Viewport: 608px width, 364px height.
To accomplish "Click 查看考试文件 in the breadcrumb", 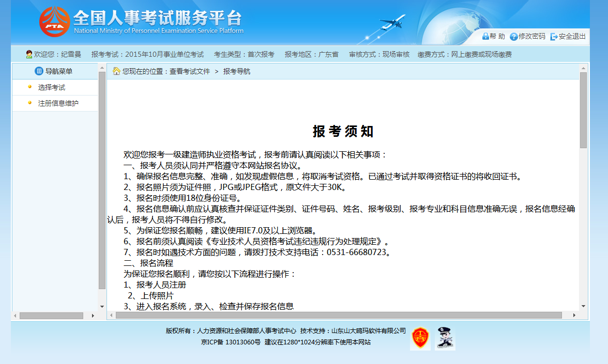I will pos(190,72).
